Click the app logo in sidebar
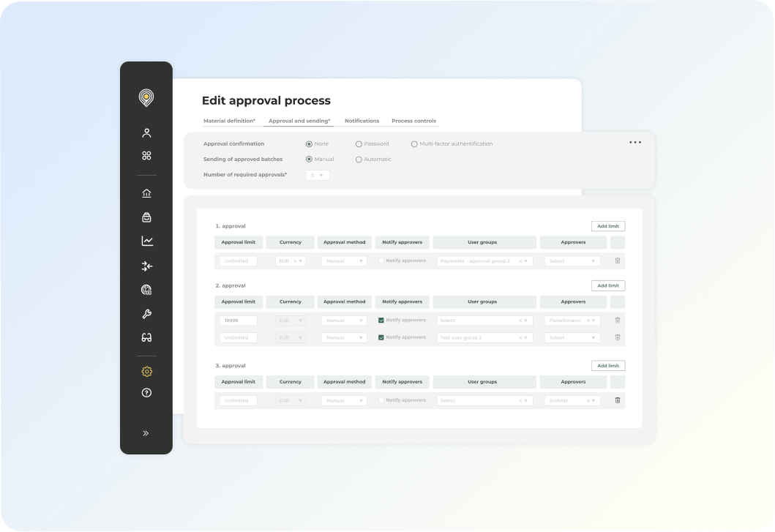Image resolution: width=775 pixels, height=532 pixels. (x=146, y=98)
